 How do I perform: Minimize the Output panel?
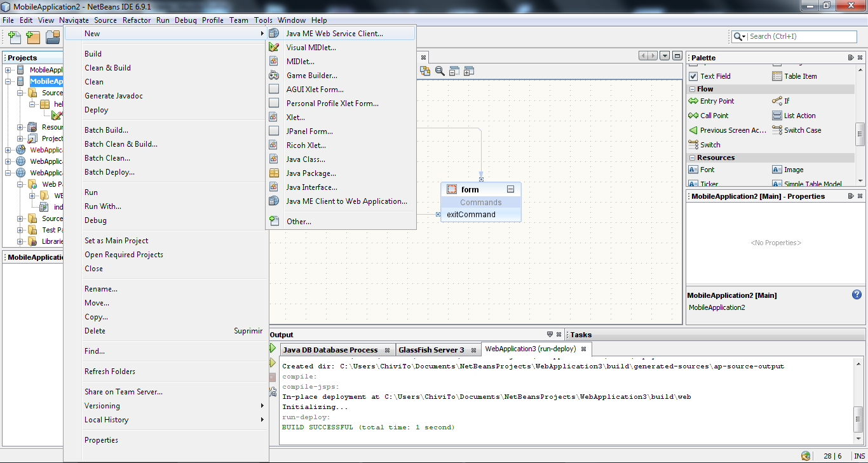[x=550, y=335]
